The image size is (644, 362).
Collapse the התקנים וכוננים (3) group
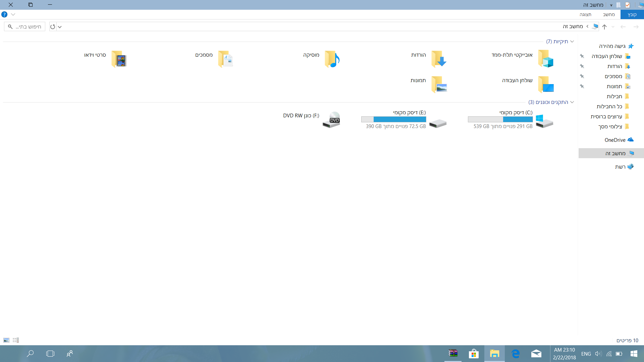(572, 102)
